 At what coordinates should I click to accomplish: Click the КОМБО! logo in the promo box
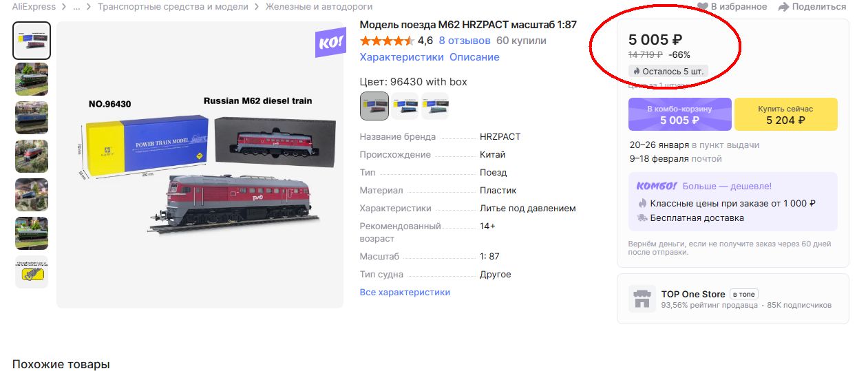[x=656, y=186]
